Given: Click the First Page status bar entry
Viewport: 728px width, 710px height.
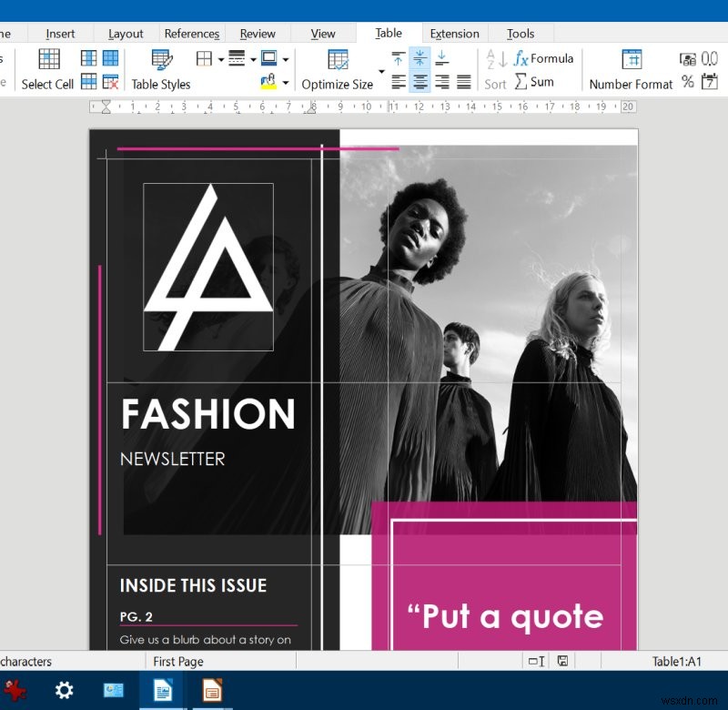Looking at the screenshot, I should click(x=177, y=662).
